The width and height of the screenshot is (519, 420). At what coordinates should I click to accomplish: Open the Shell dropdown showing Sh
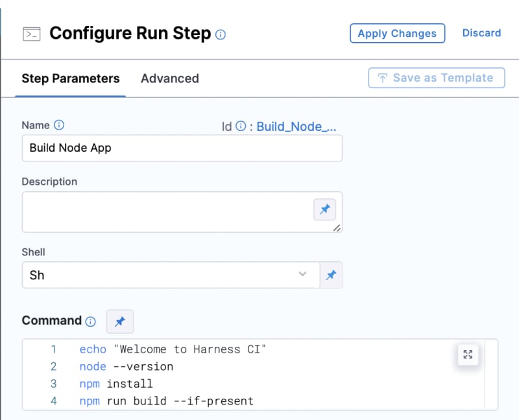tap(171, 275)
